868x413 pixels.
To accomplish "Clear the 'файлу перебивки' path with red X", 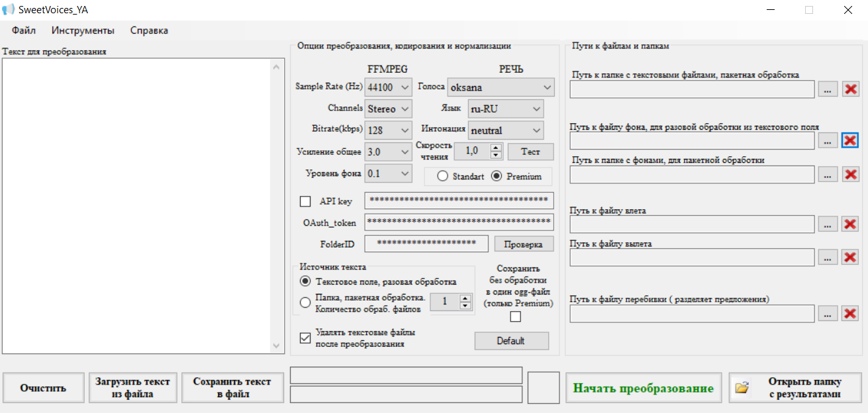I will [850, 314].
